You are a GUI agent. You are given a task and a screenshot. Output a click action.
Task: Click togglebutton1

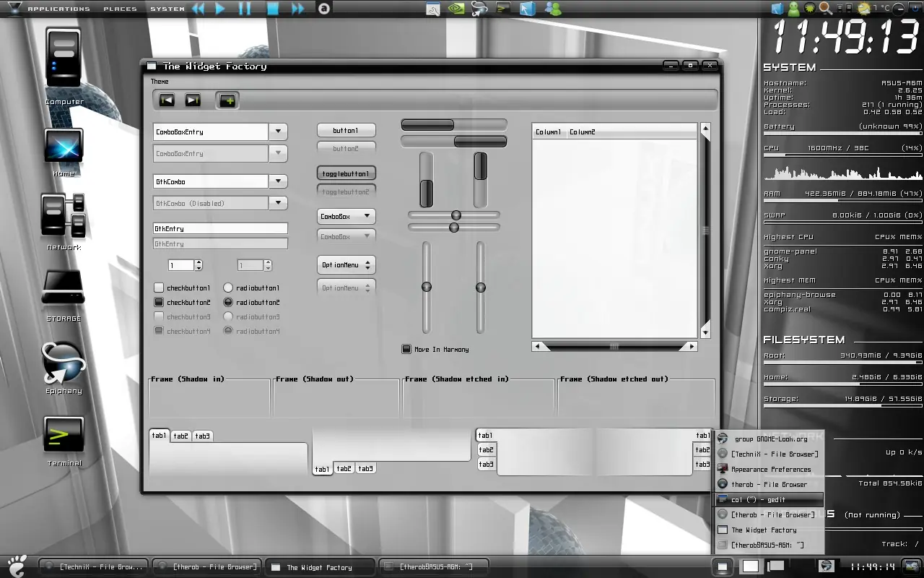click(x=346, y=173)
